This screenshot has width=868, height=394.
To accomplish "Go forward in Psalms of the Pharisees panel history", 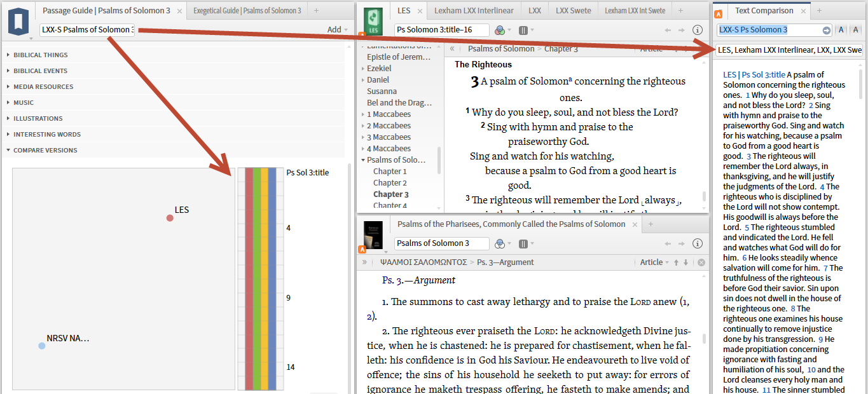I will (x=682, y=243).
